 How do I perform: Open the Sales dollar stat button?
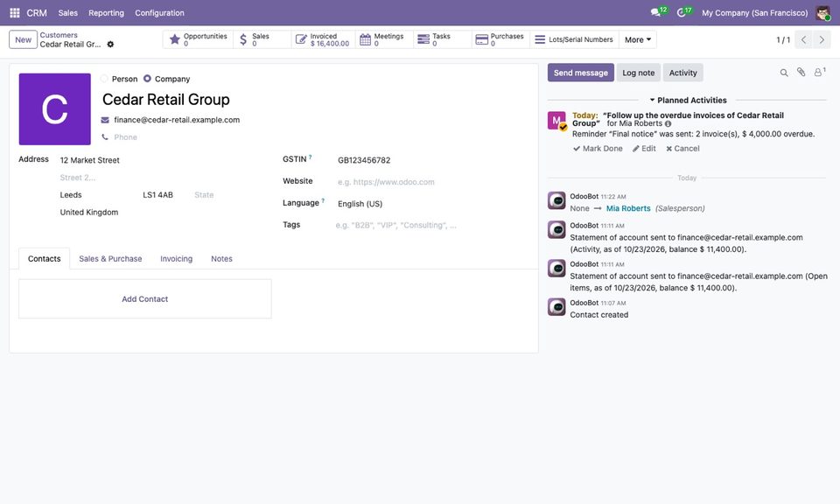tap(262, 39)
